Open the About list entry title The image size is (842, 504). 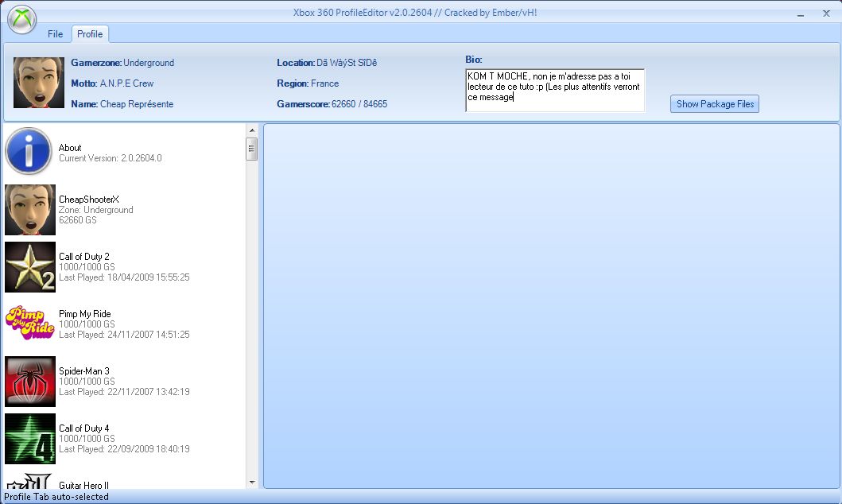click(x=70, y=148)
